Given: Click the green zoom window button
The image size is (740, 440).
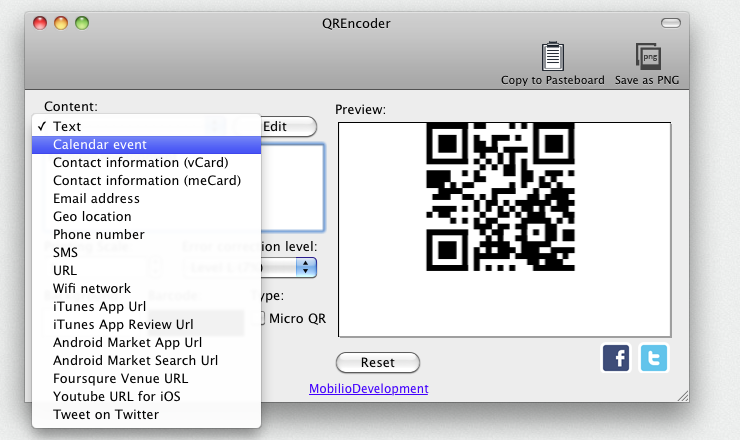Looking at the screenshot, I should 82,23.
